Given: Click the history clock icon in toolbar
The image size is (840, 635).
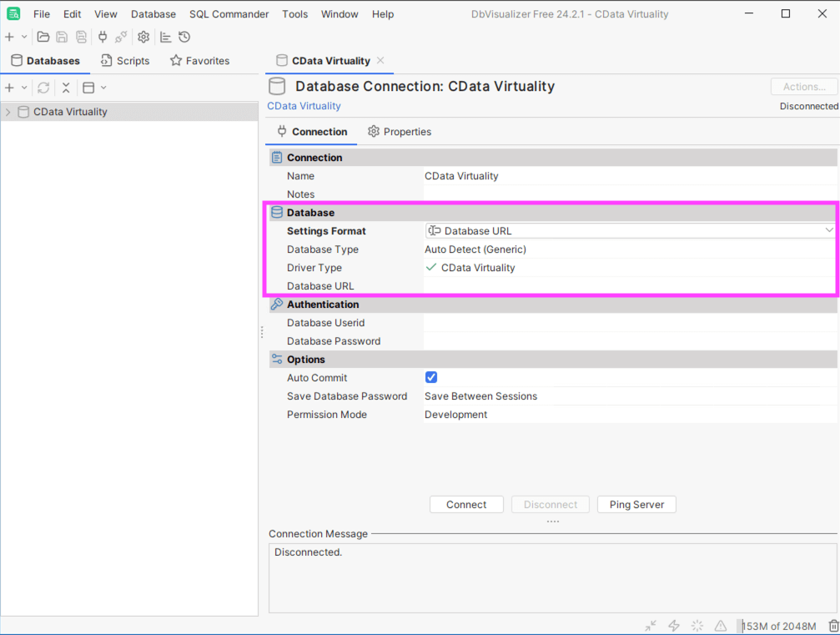Looking at the screenshot, I should tap(184, 37).
